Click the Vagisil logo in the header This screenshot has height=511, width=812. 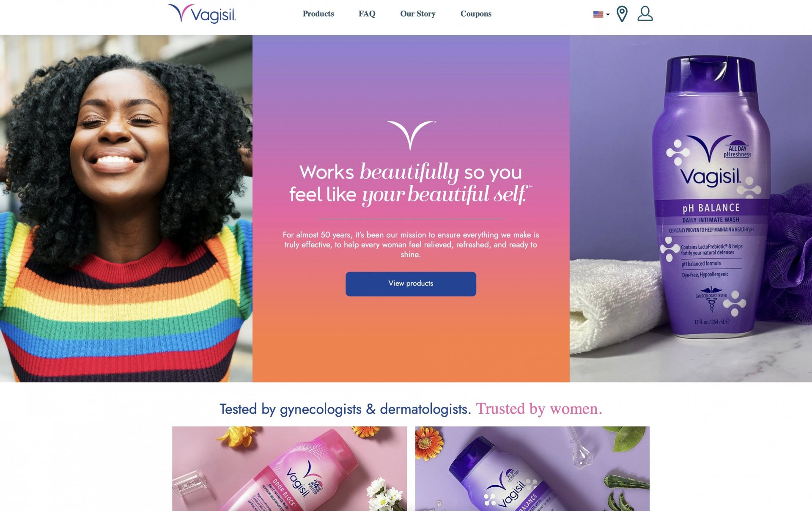(x=202, y=14)
